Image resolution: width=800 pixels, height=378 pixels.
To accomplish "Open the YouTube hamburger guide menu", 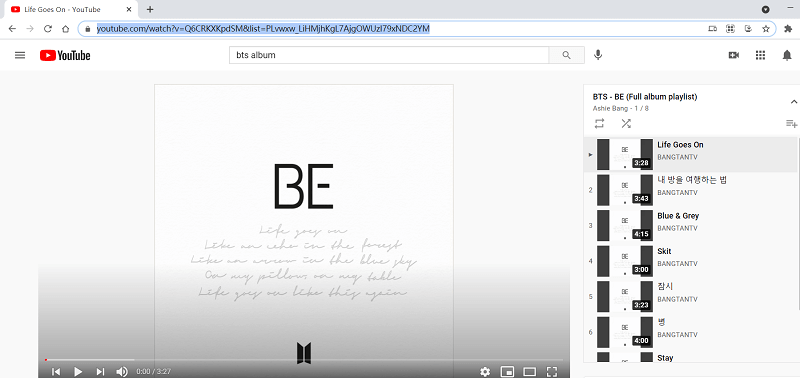I will click(x=20, y=55).
